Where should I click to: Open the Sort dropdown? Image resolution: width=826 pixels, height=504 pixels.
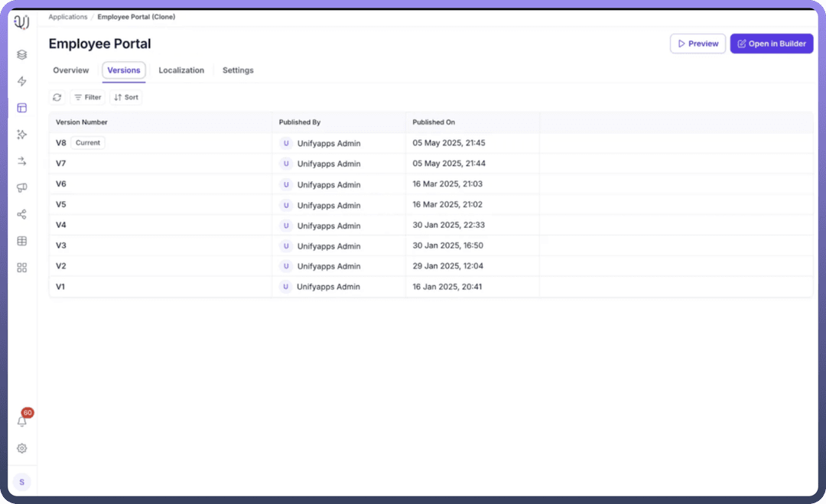pyautogui.click(x=126, y=97)
